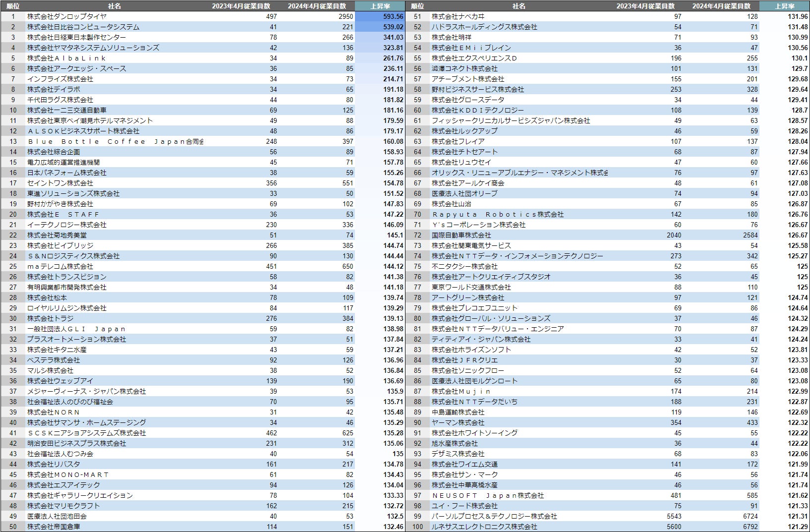Select growth rate value 539.02
Viewport: 810px width, 532px height.
(x=393, y=27)
